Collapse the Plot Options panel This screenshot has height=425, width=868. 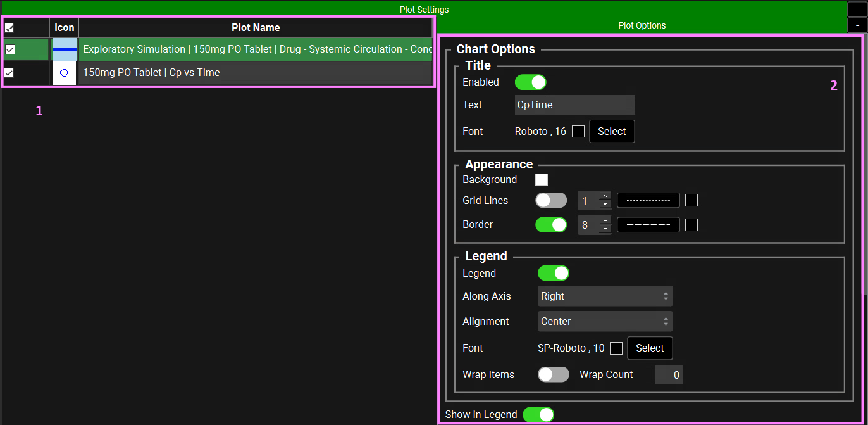pyautogui.click(x=857, y=25)
